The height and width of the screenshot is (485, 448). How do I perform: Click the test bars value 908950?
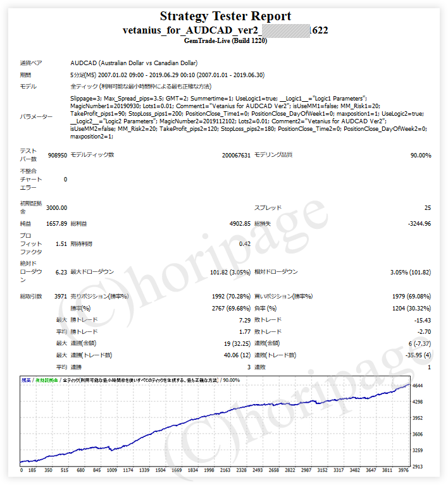pyautogui.click(x=58, y=156)
